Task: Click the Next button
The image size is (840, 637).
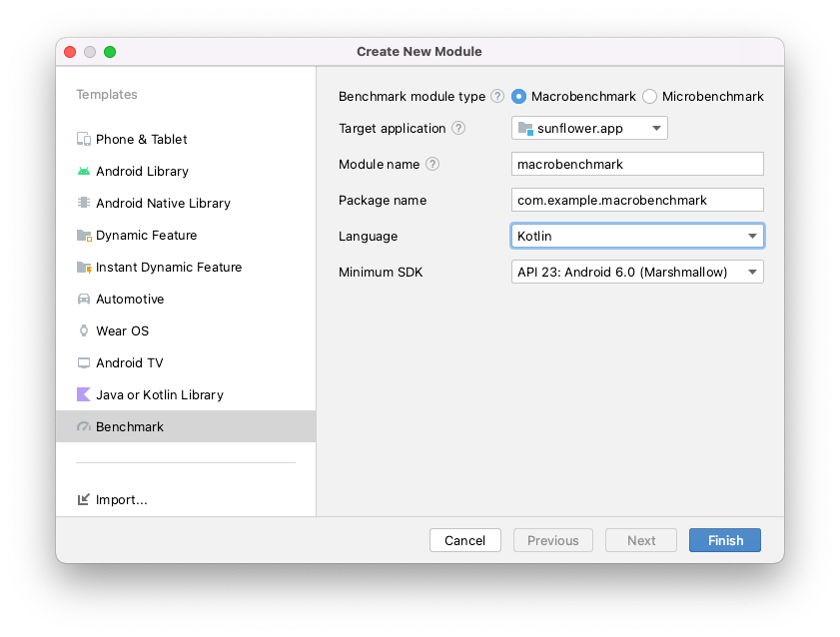Action: pyautogui.click(x=641, y=540)
